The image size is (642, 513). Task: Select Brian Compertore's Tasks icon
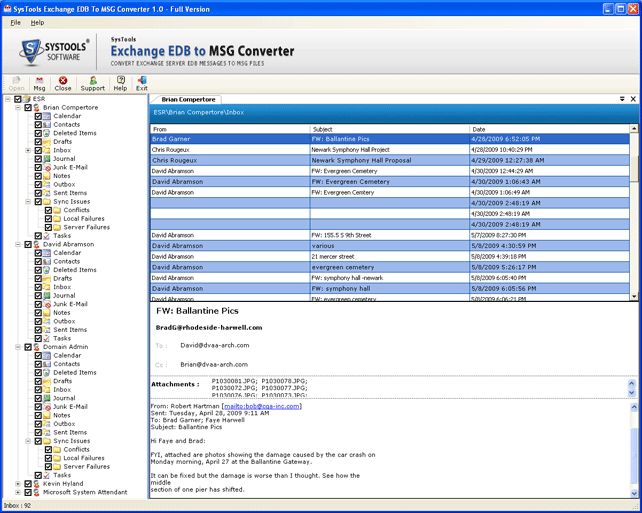[47, 235]
